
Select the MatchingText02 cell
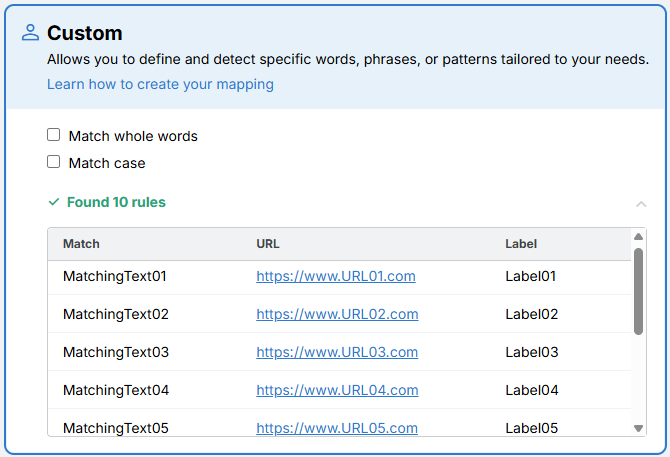click(x=116, y=314)
